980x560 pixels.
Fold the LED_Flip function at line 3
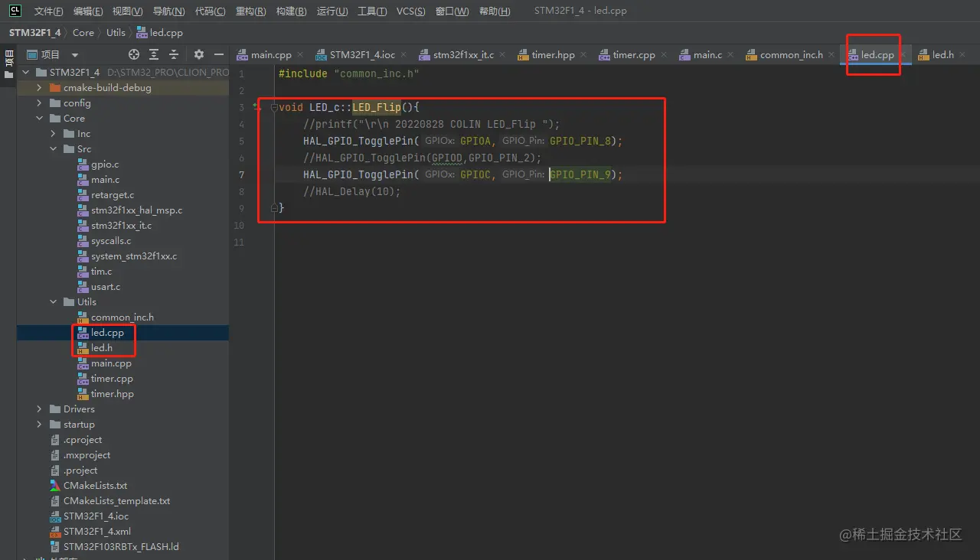[274, 108]
